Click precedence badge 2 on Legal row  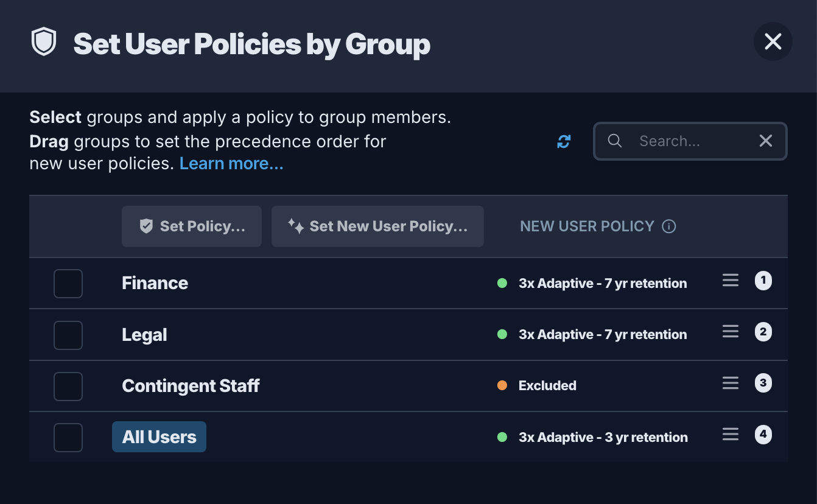tap(763, 332)
